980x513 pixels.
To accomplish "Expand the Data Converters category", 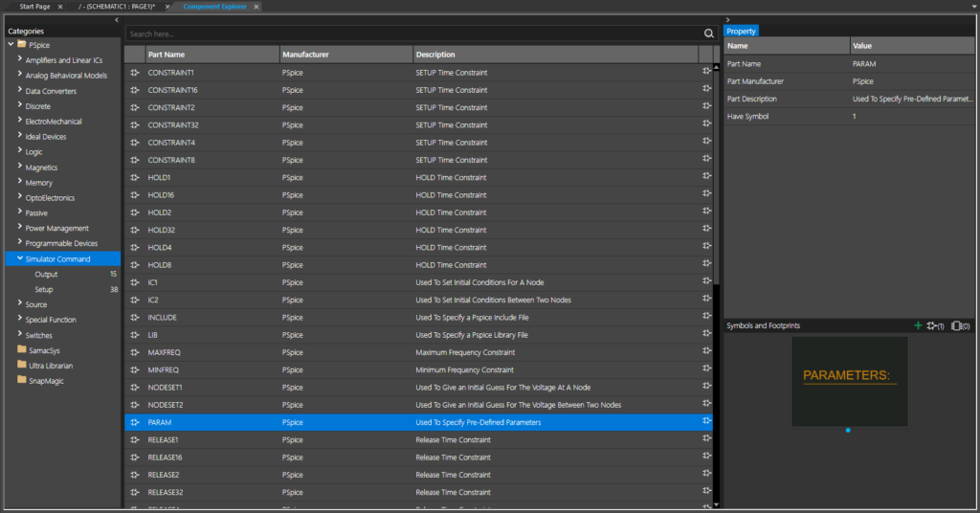I will pos(20,90).
